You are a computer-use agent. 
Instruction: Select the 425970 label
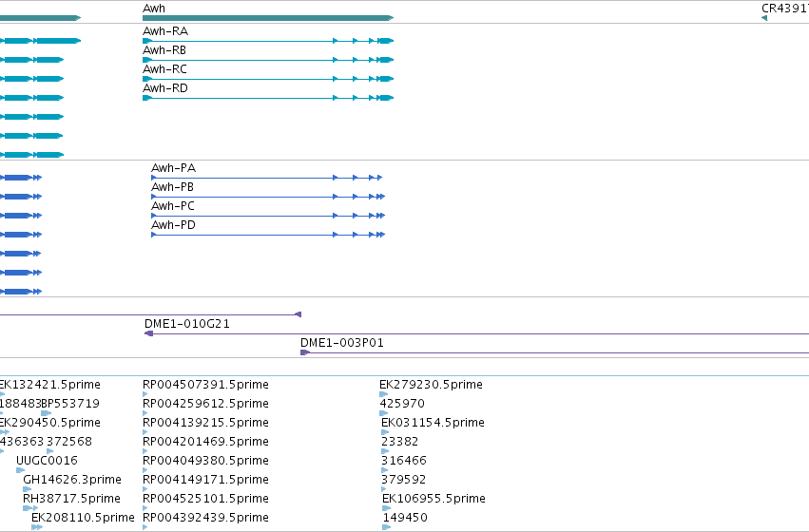point(402,404)
